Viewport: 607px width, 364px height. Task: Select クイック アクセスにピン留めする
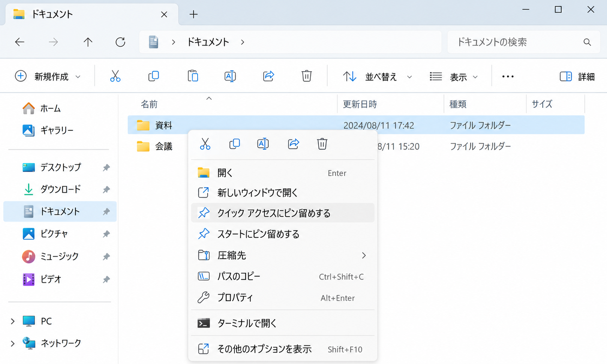(x=283, y=213)
